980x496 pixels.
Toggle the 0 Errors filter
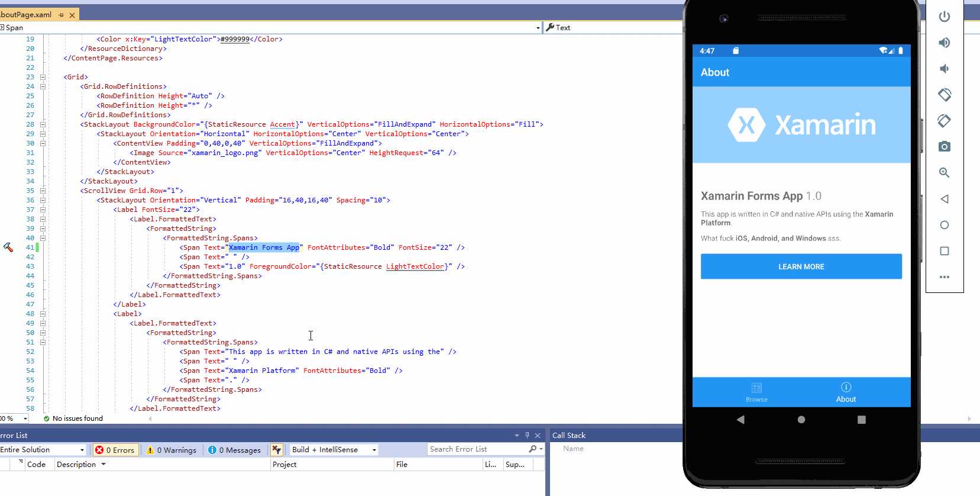coord(116,450)
